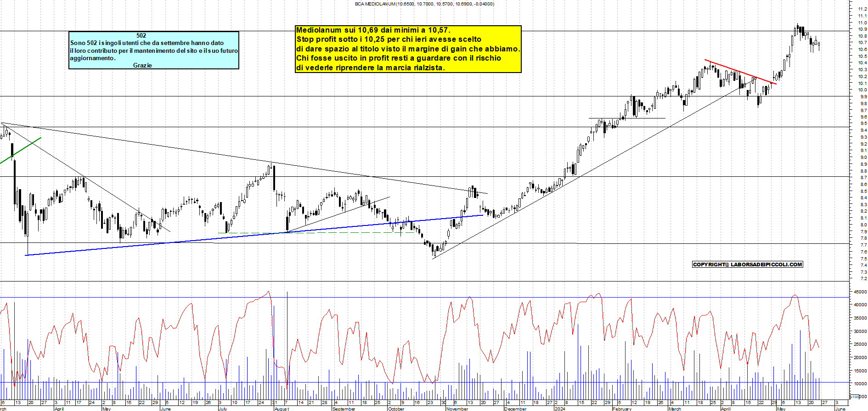
Task: Click the February label on the date axis
Action: [x=622, y=409]
